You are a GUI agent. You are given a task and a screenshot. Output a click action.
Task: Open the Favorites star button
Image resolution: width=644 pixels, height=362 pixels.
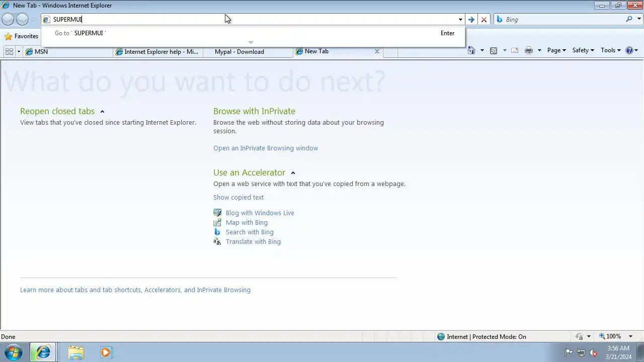click(21, 36)
